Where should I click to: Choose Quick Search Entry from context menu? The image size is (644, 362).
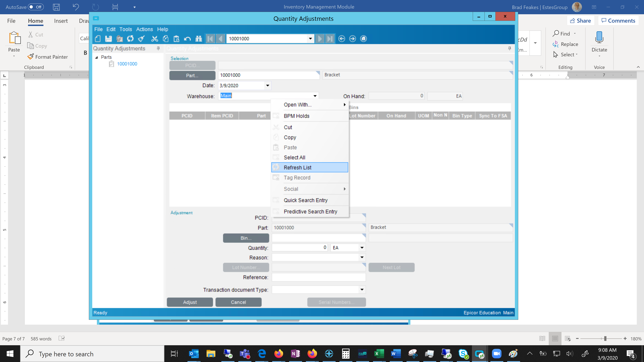pos(310,200)
